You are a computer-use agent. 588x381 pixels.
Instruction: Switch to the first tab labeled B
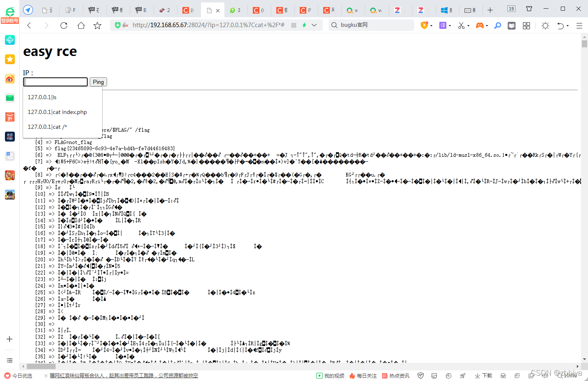[x=141, y=10]
